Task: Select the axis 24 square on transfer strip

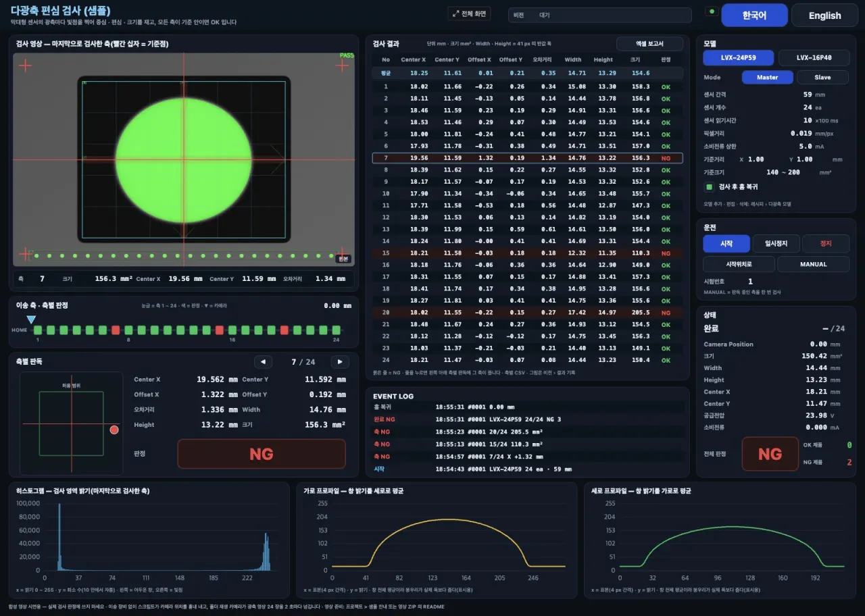Action: click(336, 330)
